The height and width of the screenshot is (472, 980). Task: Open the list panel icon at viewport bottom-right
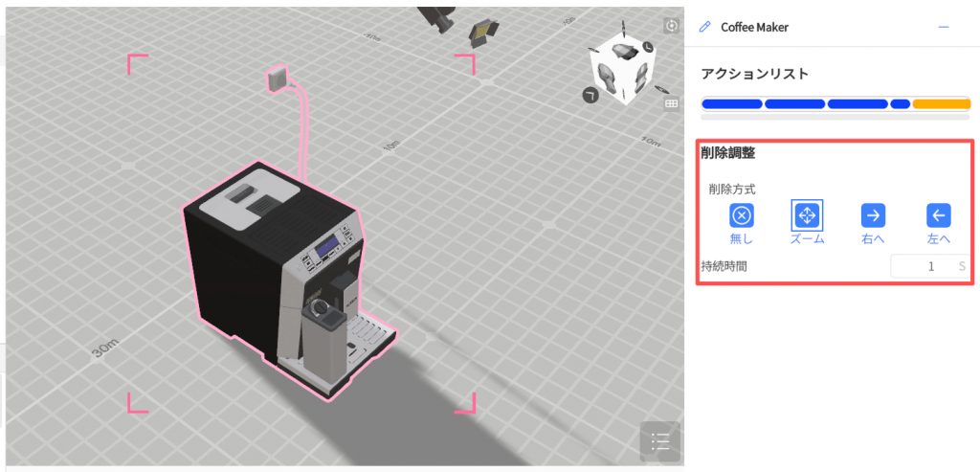pos(659,441)
